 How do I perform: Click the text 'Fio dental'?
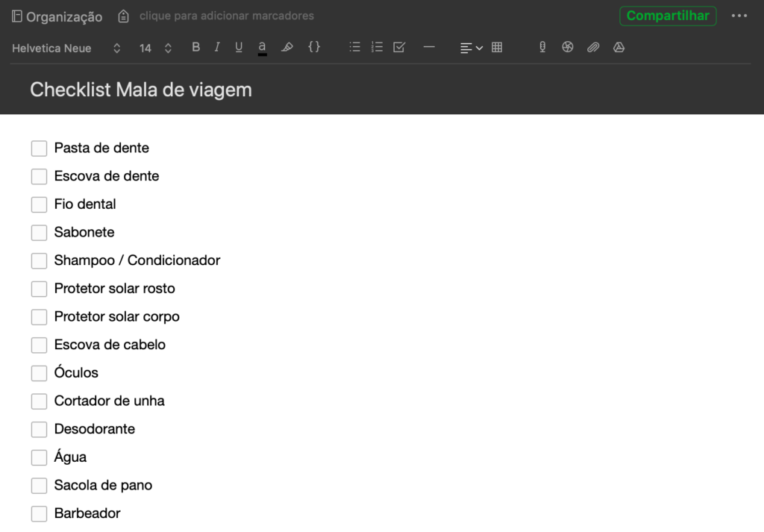(85, 204)
